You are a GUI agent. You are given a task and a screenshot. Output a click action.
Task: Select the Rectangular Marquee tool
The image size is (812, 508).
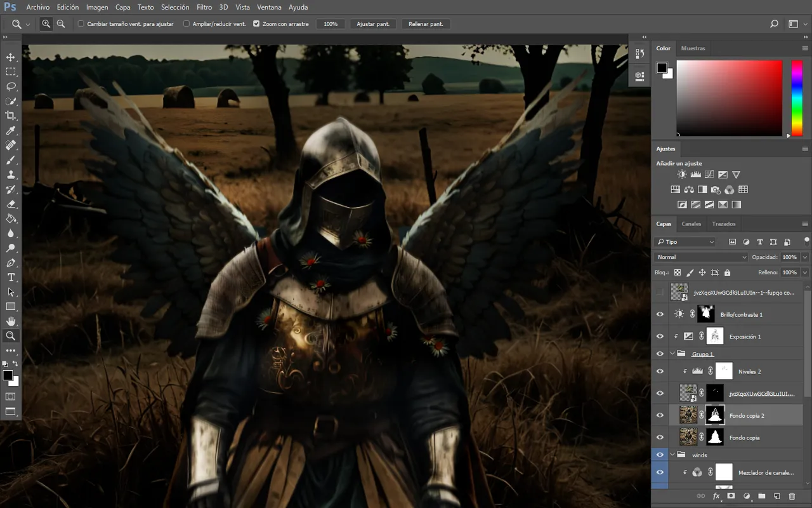point(11,72)
